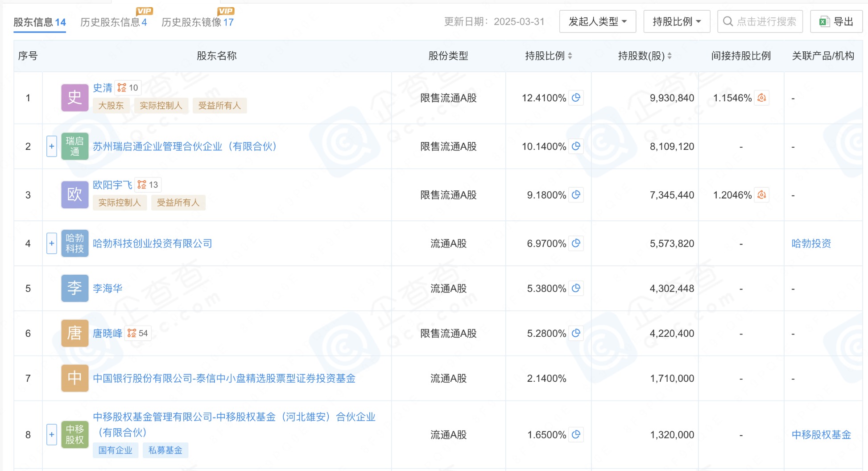Open 发起人类型 dropdown
868x471 pixels.
pyautogui.click(x=598, y=21)
